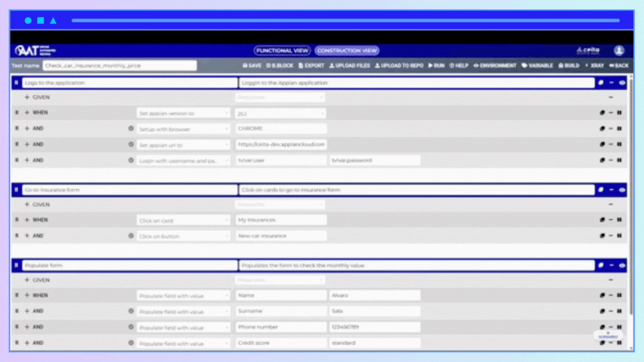Open the Export function

[311, 65]
